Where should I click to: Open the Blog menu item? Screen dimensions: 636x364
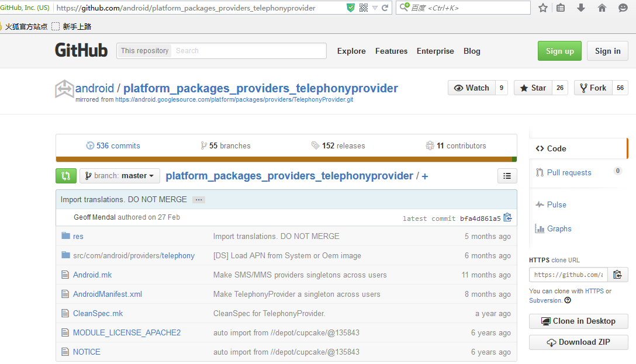tap(472, 51)
